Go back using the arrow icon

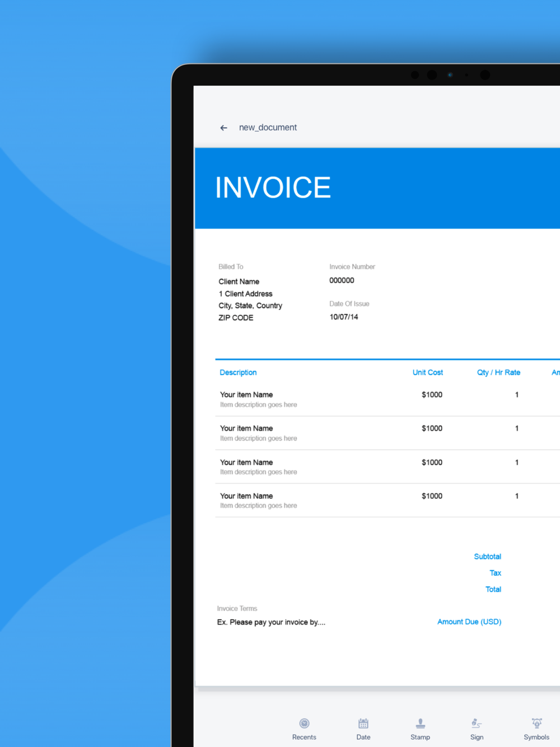[x=223, y=128]
